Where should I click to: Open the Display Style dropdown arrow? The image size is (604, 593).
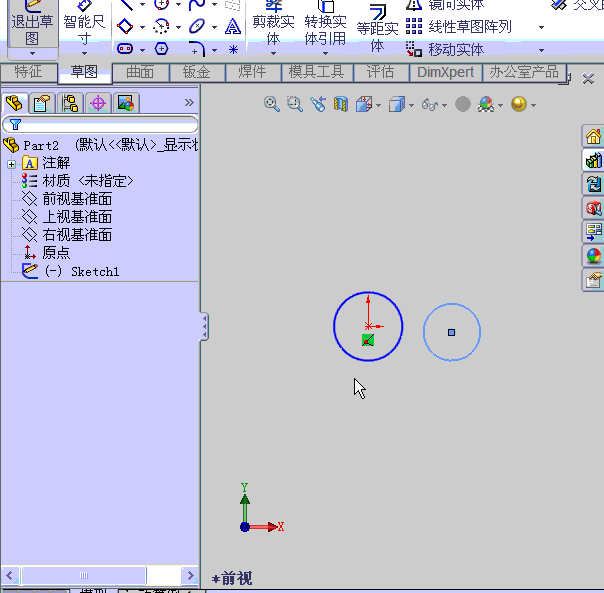tap(411, 105)
